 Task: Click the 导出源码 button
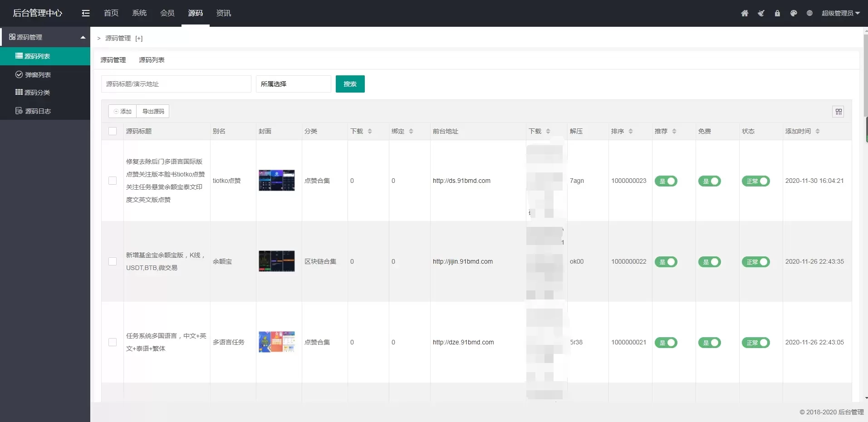point(153,112)
